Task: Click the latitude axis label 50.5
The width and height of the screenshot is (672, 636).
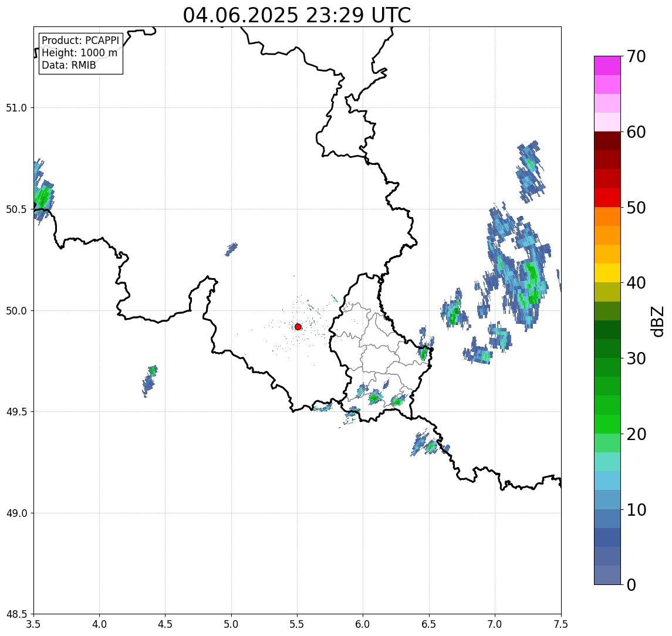Action: [16, 209]
